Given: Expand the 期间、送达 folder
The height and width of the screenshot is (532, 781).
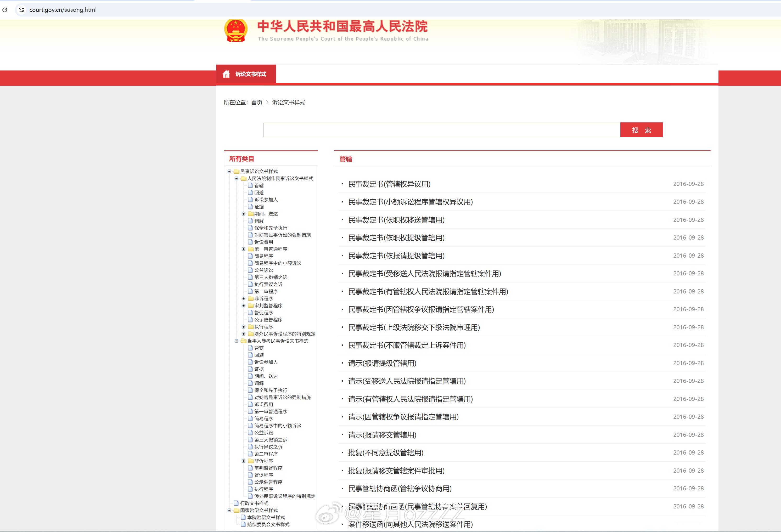Looking at the screenshot, I should 244,214.
